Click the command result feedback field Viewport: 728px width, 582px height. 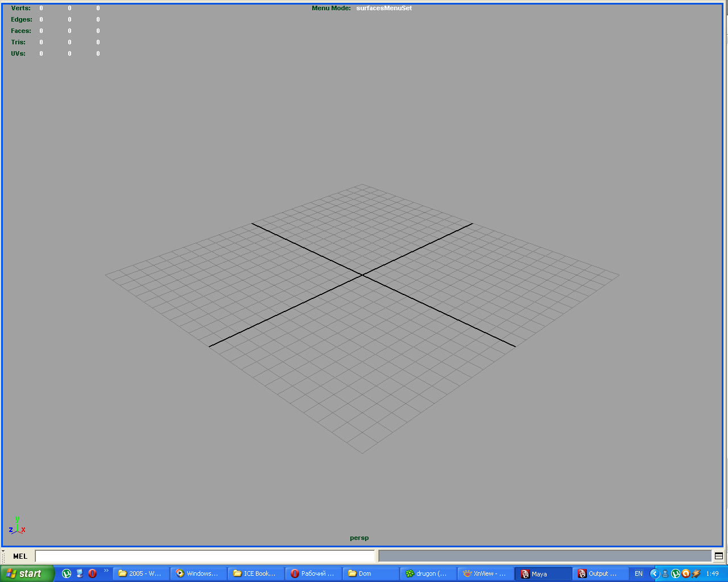pyautogui.click(x=545, y=556)
